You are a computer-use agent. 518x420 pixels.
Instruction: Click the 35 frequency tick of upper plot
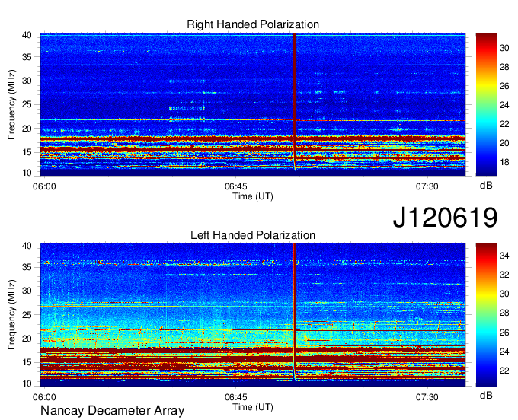27,57
